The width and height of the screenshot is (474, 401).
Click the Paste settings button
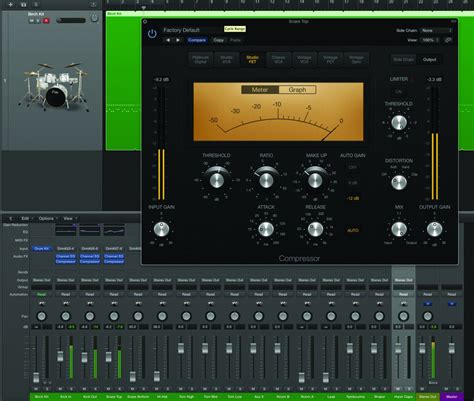pos(235,40)
